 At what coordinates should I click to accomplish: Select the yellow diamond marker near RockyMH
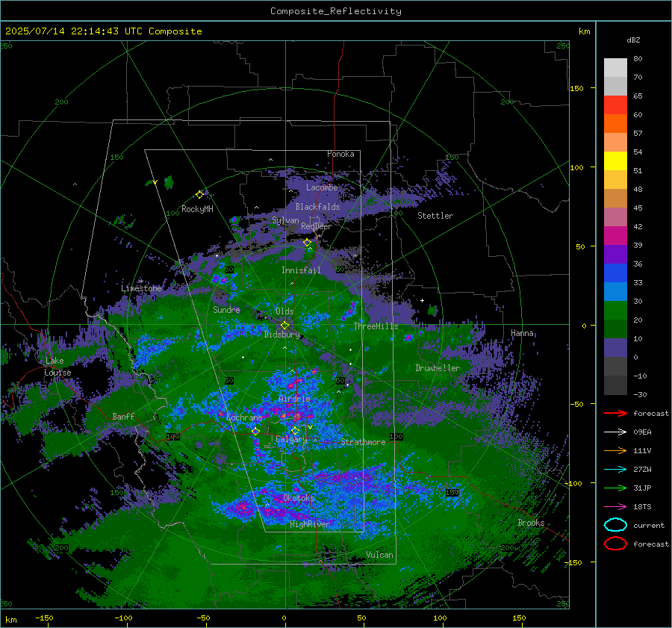pos(199,195)
